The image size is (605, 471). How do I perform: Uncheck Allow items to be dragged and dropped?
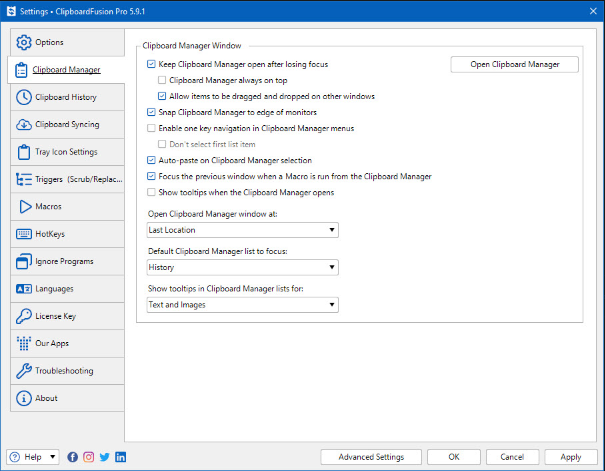(162, 96)
